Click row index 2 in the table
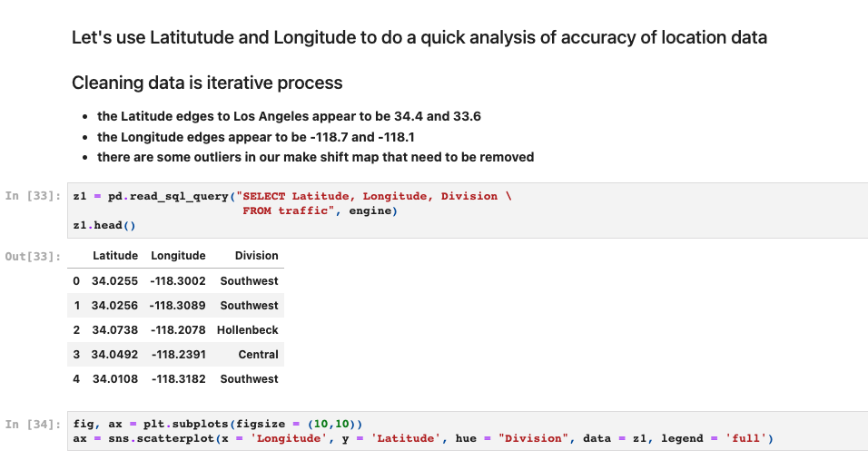868x460 pixels. pos(76,330)
